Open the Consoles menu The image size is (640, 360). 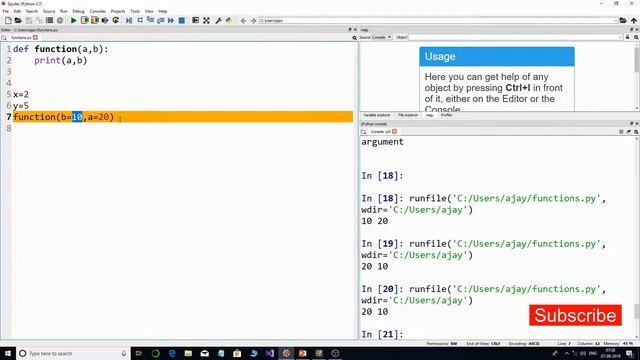pos(98,11)
